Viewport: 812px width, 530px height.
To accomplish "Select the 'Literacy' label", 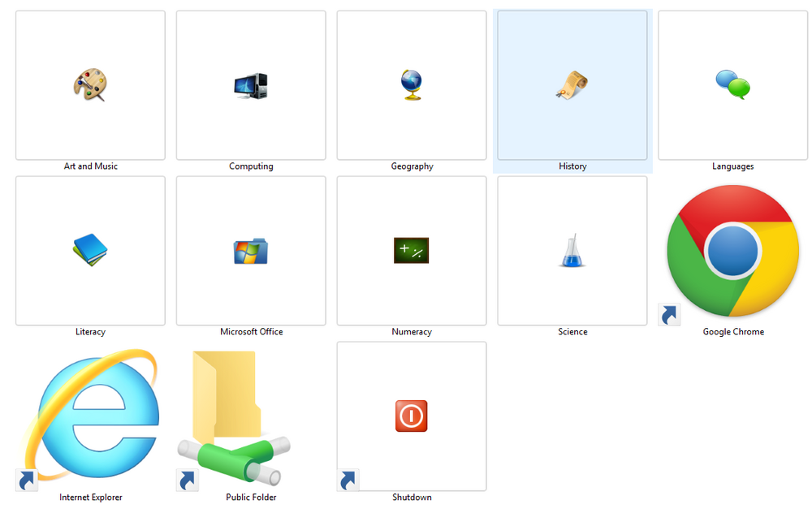I will tap(91, 332).
